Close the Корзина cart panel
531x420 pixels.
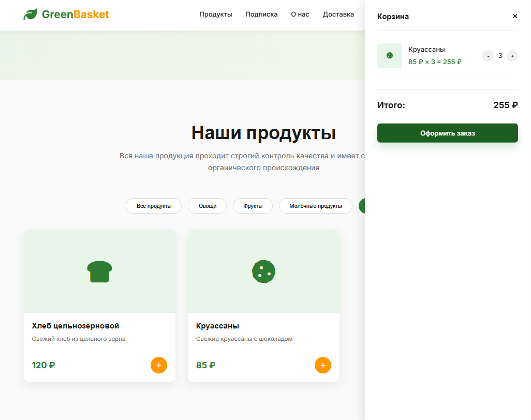[515, 16]
